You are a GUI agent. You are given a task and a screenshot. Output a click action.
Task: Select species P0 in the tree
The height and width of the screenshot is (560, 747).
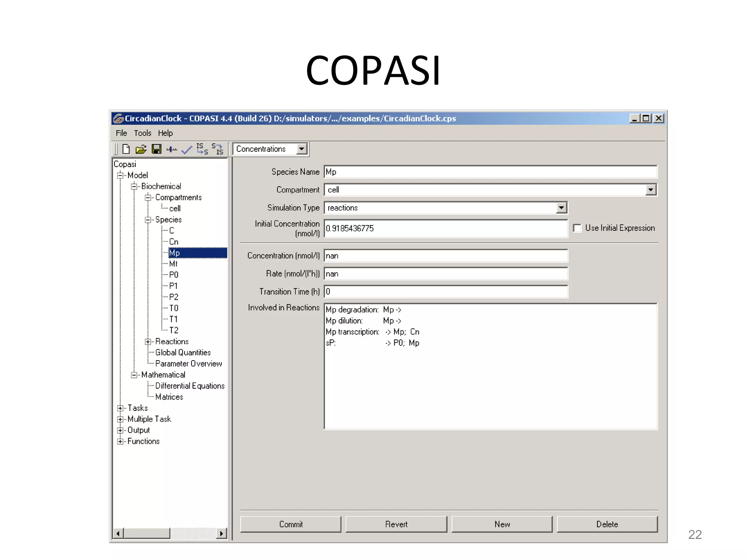174,275
